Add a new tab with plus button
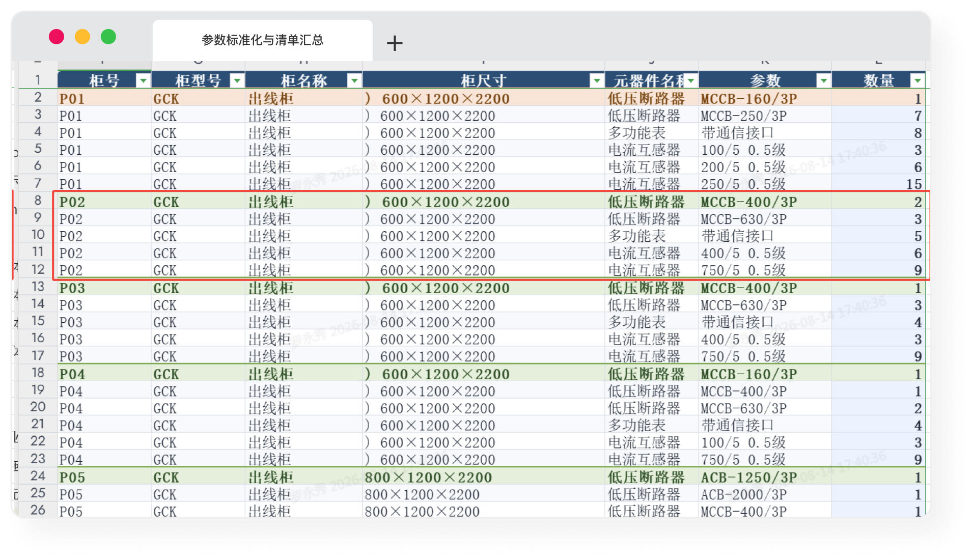The image size is (973, 560). click(x=395, y=43)
